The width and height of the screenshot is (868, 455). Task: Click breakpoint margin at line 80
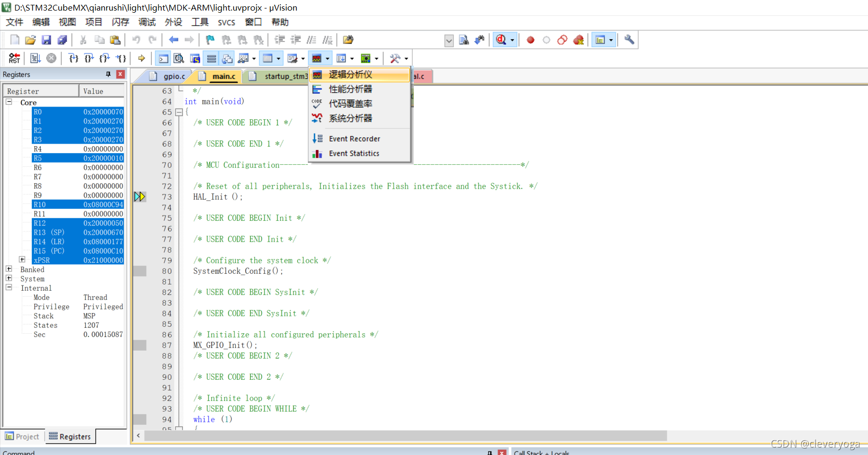tap(139, 271)
